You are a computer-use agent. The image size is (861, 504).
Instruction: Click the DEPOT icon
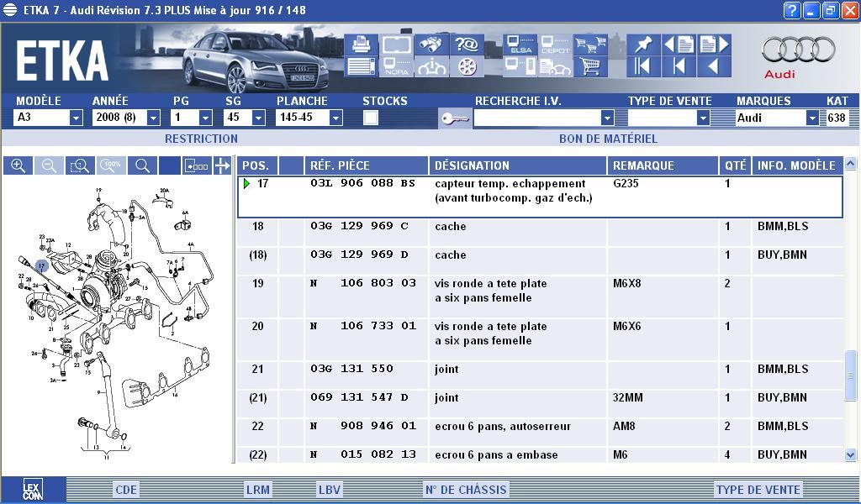[x=555, y=44]
